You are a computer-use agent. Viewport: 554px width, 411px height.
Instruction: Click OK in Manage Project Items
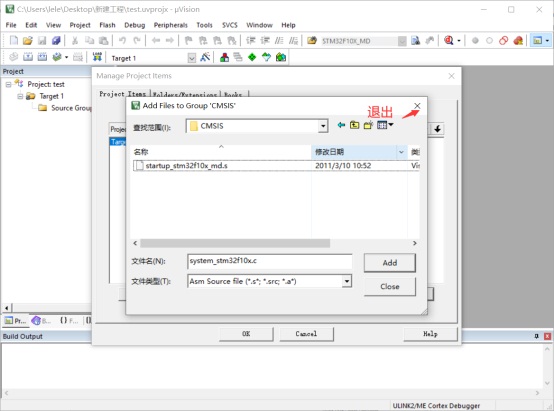pos(246,334)
